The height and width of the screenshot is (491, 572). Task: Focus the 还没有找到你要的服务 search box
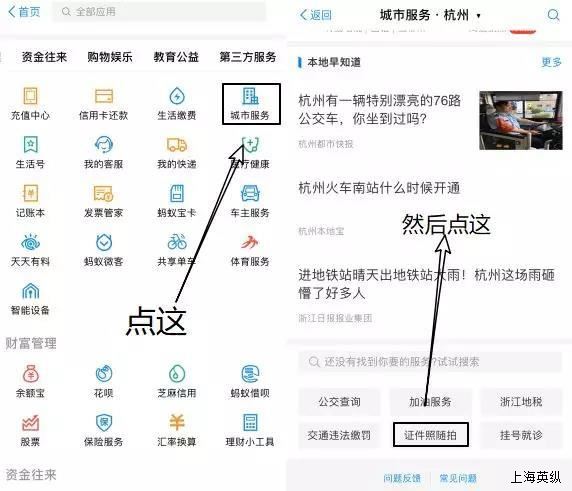click(430, 362)
